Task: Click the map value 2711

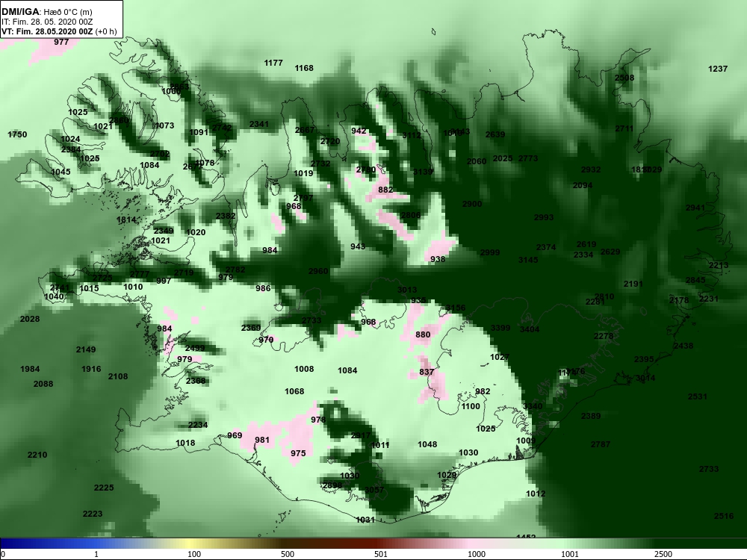Action: tap(624, 128)
